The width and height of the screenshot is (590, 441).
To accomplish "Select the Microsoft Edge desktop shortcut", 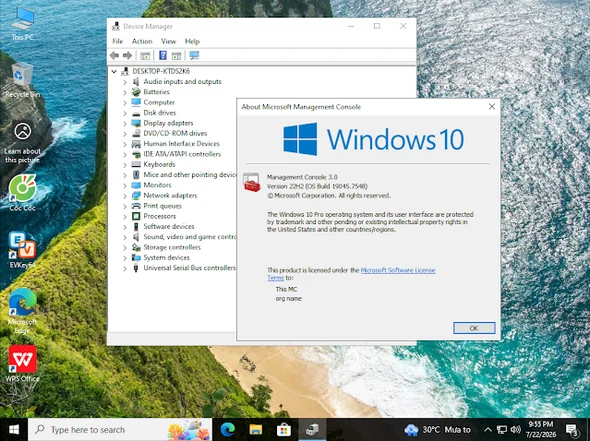I will coord(23,311).
